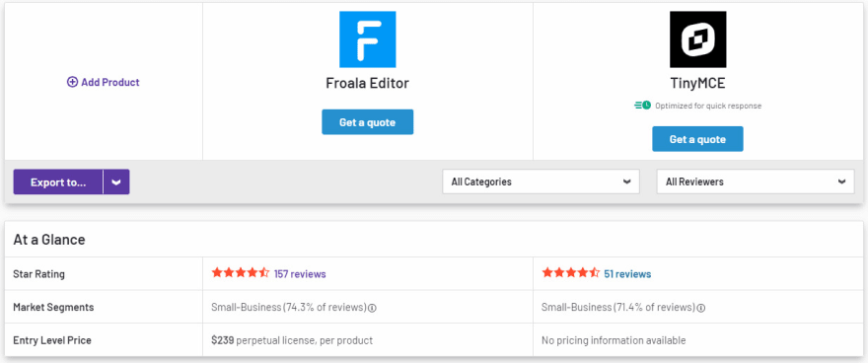Click info icon beside Froala market segment
Image resolution: width=868 pixels, height=363 pixels.
click(373, 308)
